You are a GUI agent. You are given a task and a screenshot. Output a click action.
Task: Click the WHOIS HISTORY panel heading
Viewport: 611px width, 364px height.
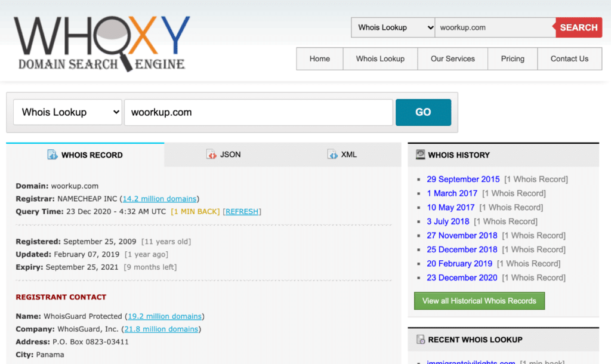coord(459,155)
